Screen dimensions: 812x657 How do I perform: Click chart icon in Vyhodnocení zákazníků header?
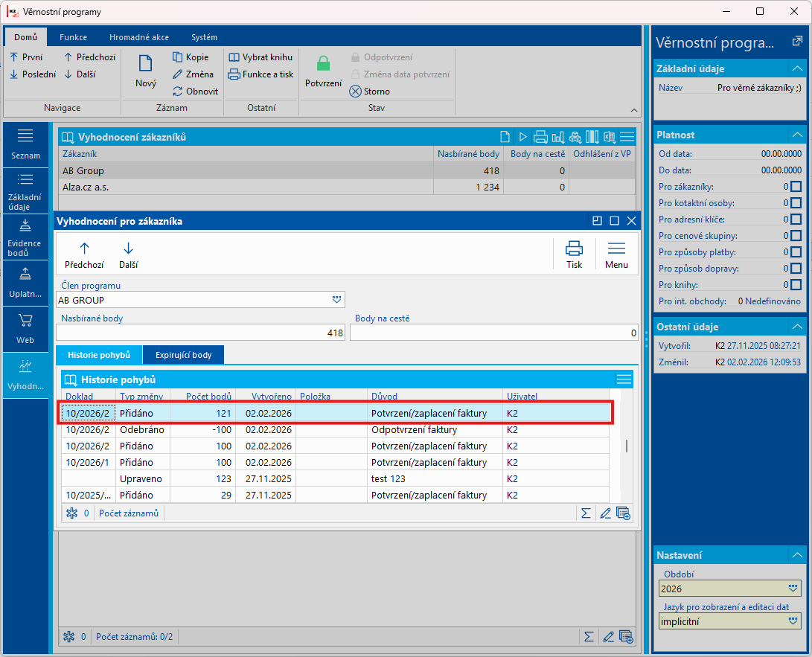coord(557,137)
